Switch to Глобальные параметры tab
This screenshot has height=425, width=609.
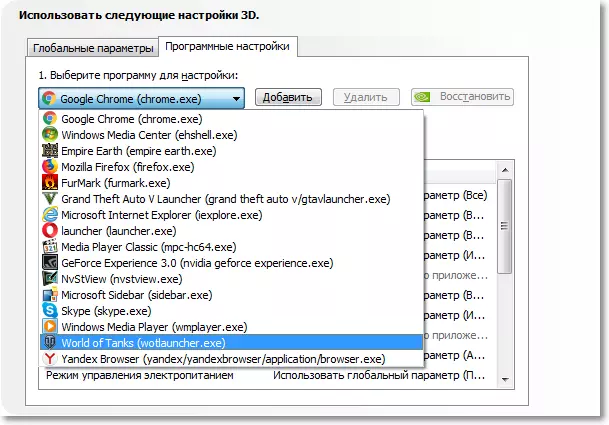point(93,48)
